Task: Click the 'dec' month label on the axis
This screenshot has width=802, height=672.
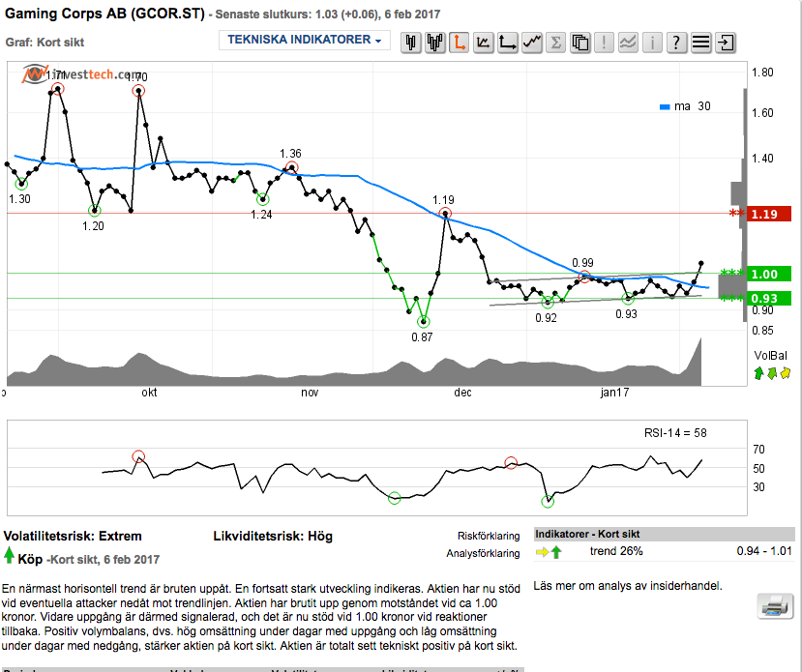Action: (462, 393)
